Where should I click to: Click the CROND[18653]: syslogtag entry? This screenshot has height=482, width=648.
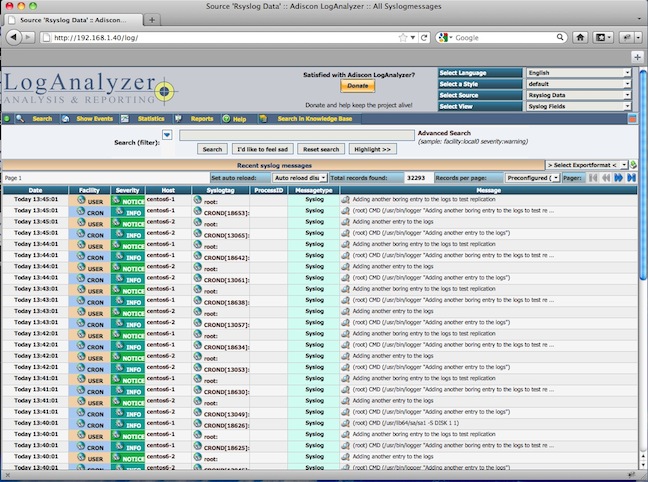click(x=226, y=213)
